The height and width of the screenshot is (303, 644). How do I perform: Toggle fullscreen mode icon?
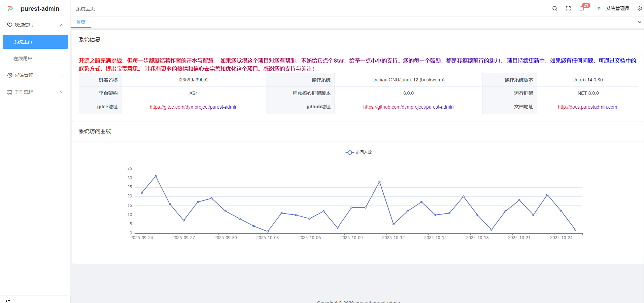coord(568,8)
